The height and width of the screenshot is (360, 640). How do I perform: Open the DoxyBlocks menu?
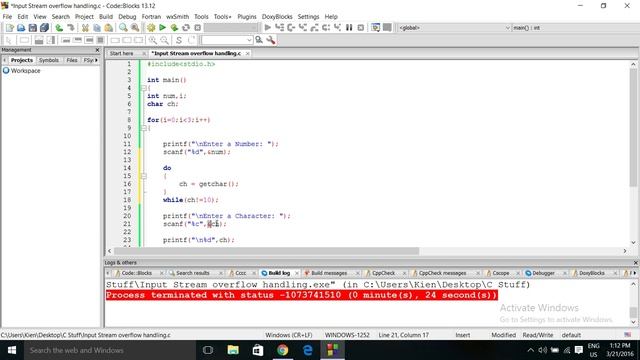click(277, 17)
